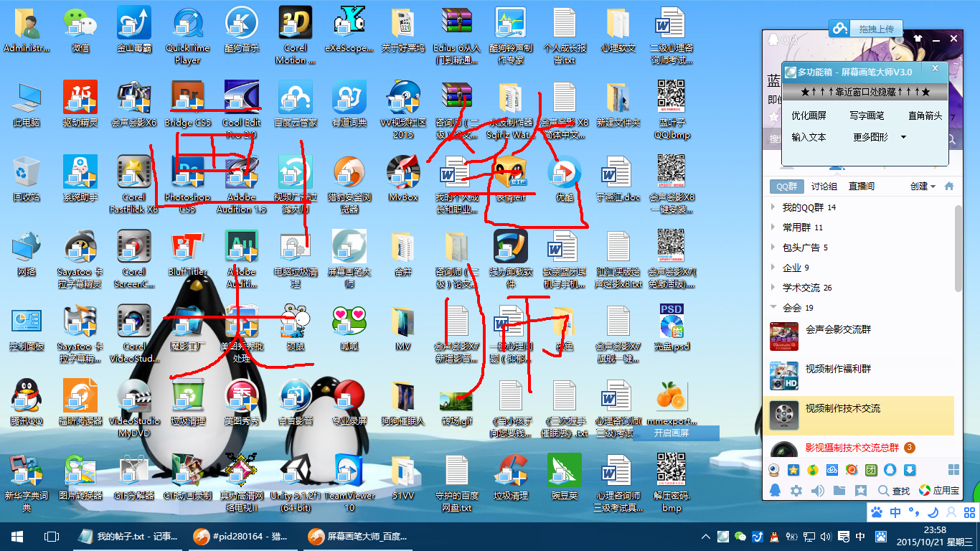Viewport: 980px width, 551px height.
Task: Open the 有道词典 desktop shortcut
Action: 349,104
